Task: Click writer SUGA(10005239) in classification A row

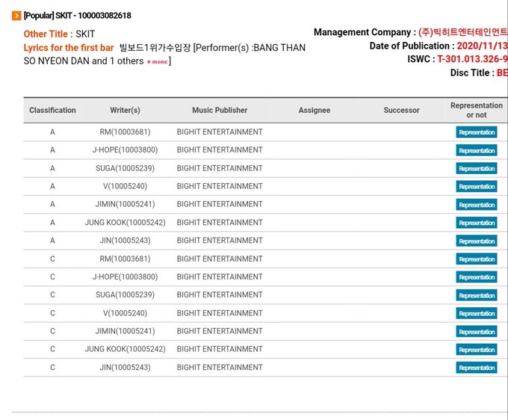Action: click(x=125, y=168)
